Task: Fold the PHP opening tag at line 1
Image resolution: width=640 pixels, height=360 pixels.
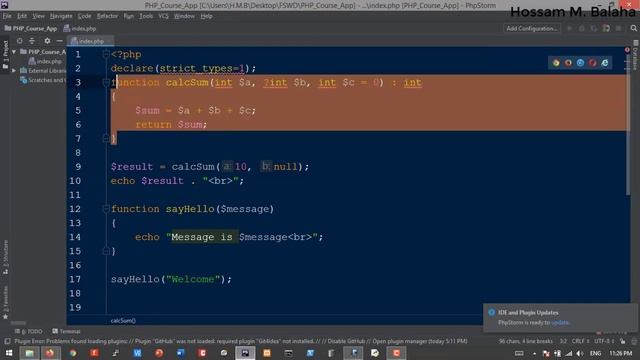Action: (x=106, y=54)
